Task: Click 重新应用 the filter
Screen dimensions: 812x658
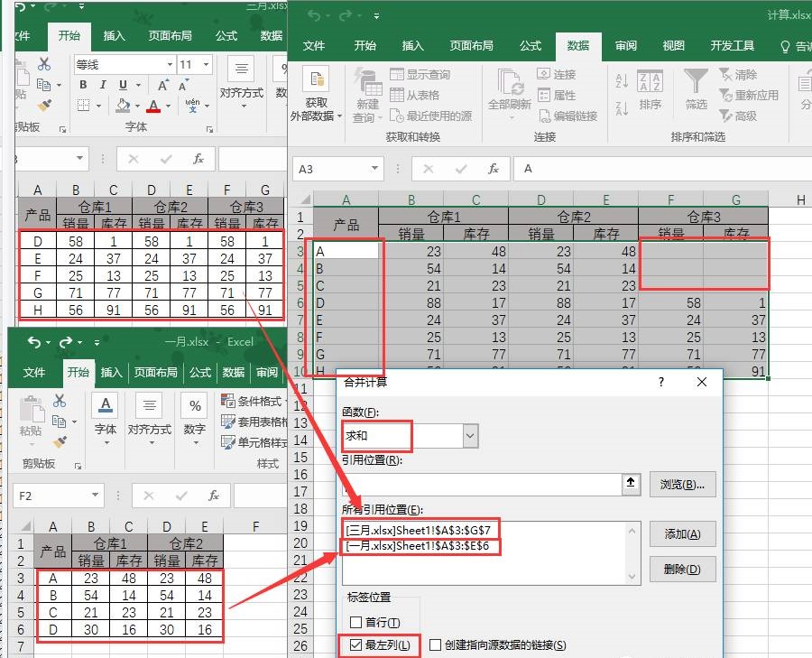Action: 750,96
